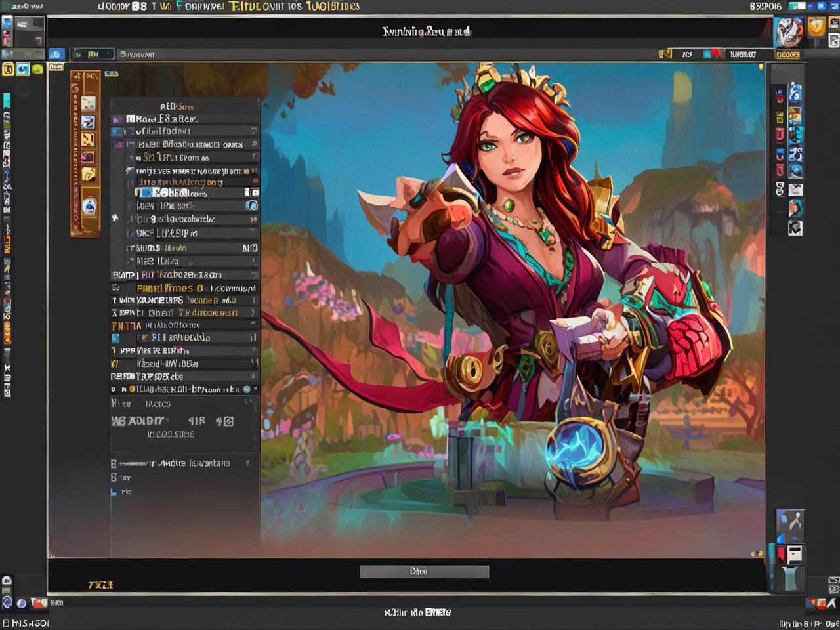This screenshot has height=630, width=840.
Task: Toggle the small blue square at a lower list row
Action: (x=115, y=338)
